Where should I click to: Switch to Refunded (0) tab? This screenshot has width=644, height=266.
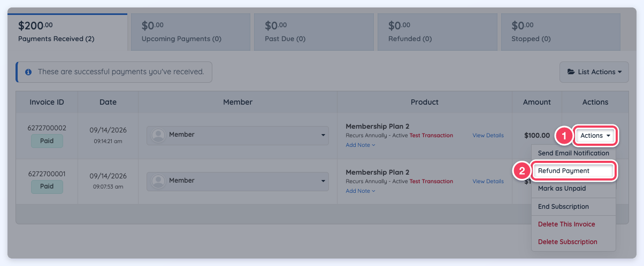pos(437,32)
